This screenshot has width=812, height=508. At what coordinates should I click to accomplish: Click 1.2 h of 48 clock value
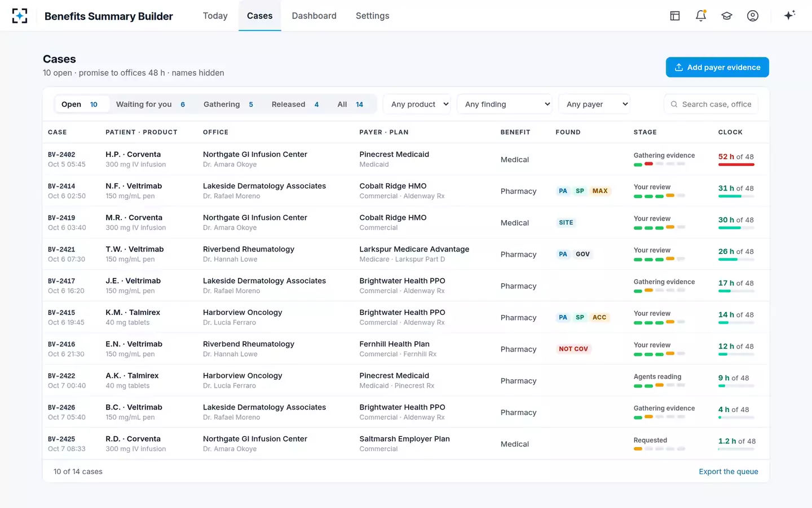click(737, 441)
